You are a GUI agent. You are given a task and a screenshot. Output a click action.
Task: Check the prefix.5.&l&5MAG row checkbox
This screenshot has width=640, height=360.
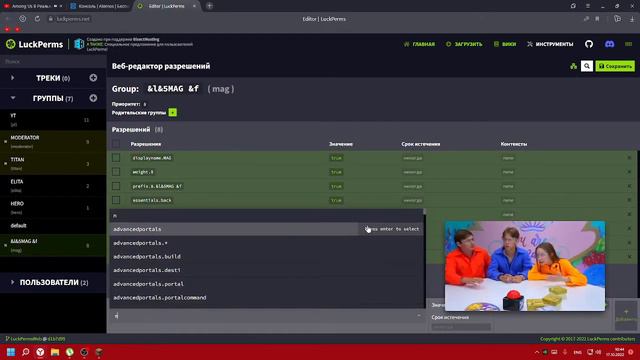[x=116, y=186]
